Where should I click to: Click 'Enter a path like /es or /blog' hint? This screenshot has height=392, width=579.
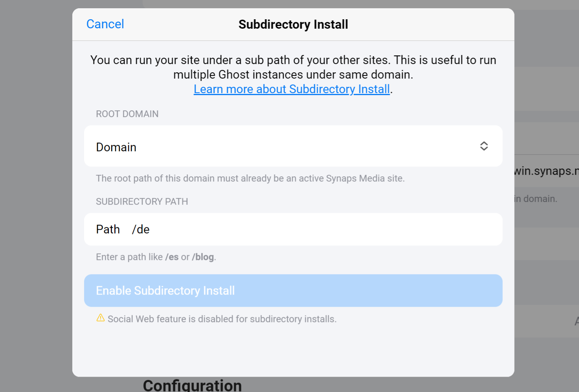[x=156, y=257]
